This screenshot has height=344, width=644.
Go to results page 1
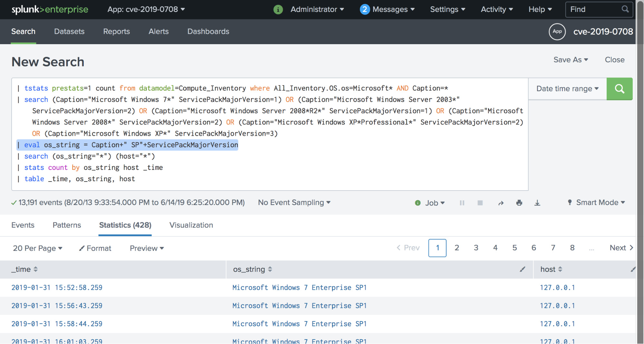tap(437, 248)
